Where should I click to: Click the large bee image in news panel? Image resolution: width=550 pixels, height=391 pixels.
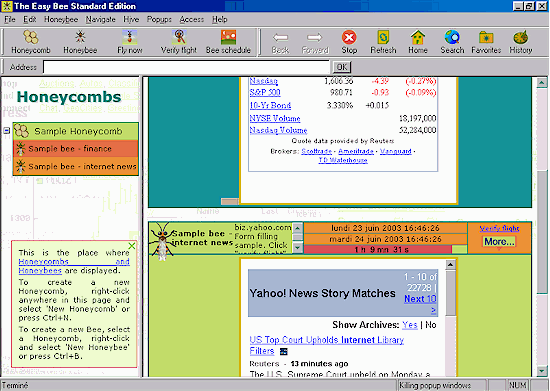point(162,242)
